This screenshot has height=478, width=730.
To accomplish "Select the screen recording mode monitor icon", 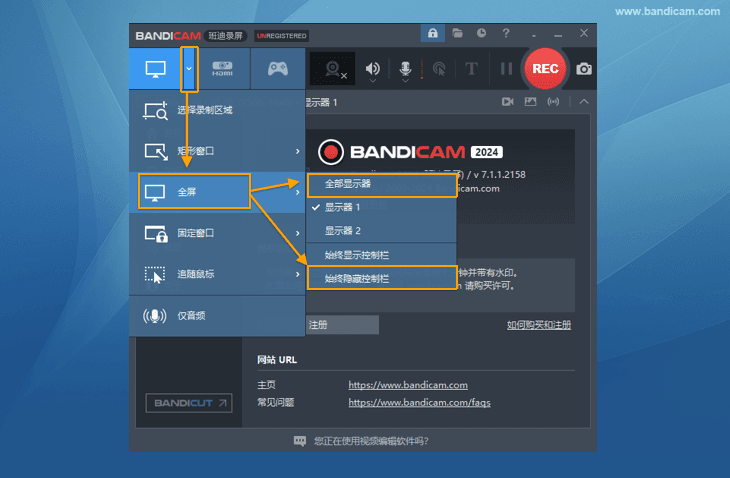I will pyautogui.click(x=155, y=69).
